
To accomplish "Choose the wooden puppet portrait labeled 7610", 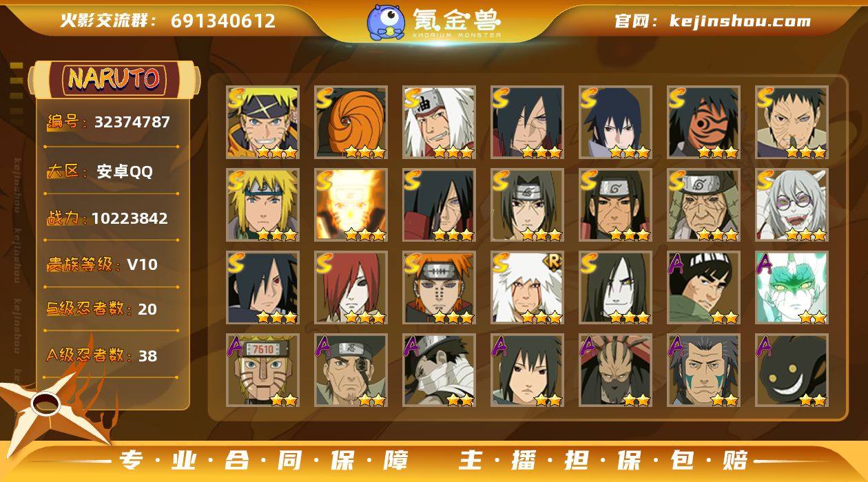I will tap(262, 370).
